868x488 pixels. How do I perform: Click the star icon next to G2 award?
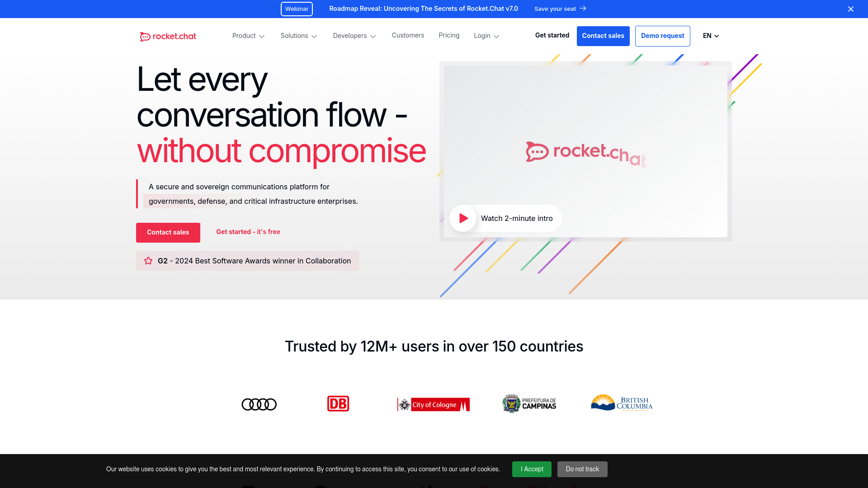[148, 260]
